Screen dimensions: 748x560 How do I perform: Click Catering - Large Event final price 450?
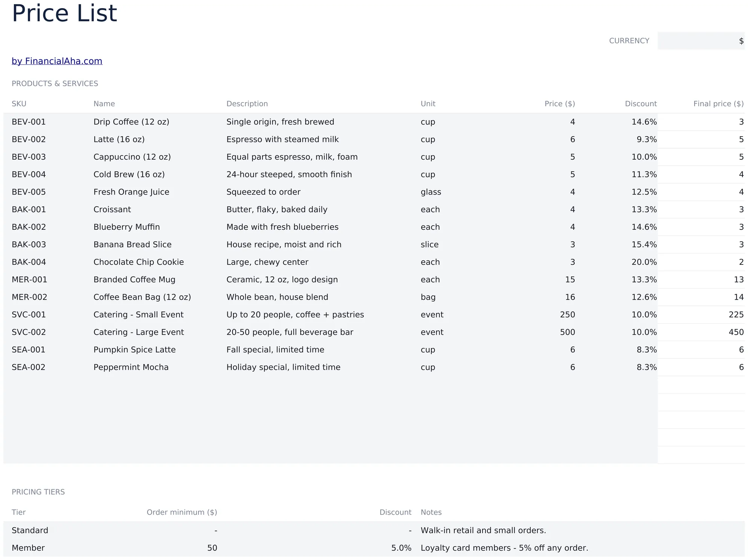coord(736,333)
